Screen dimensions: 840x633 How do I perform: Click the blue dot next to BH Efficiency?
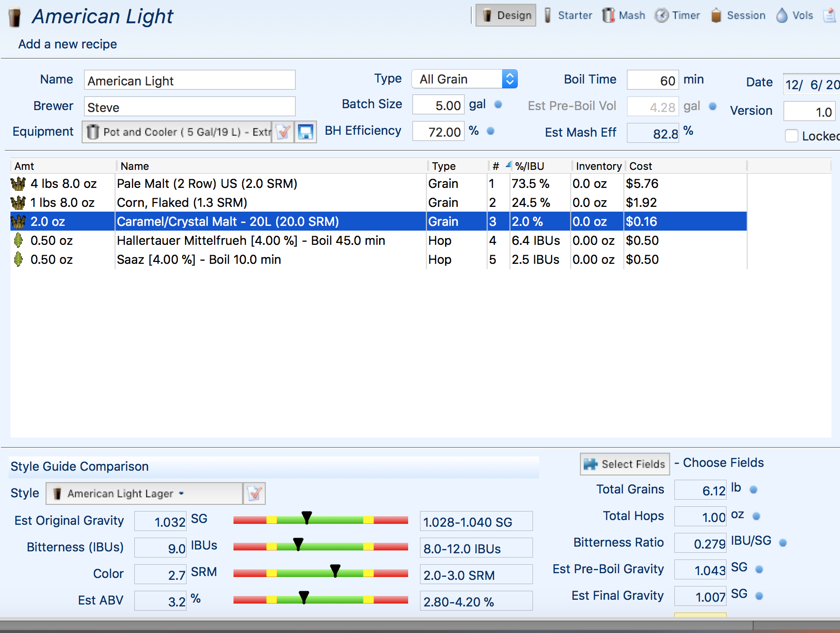(x=491, y=131)
